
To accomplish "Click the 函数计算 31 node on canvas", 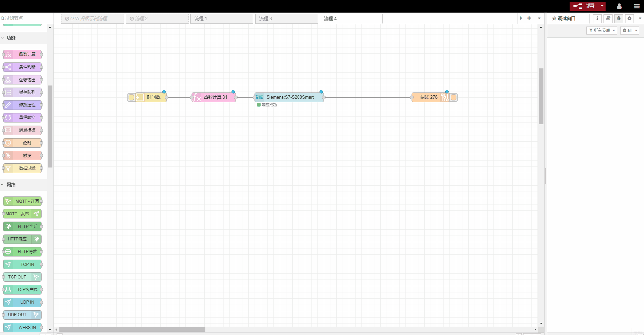I will point(214,97).
